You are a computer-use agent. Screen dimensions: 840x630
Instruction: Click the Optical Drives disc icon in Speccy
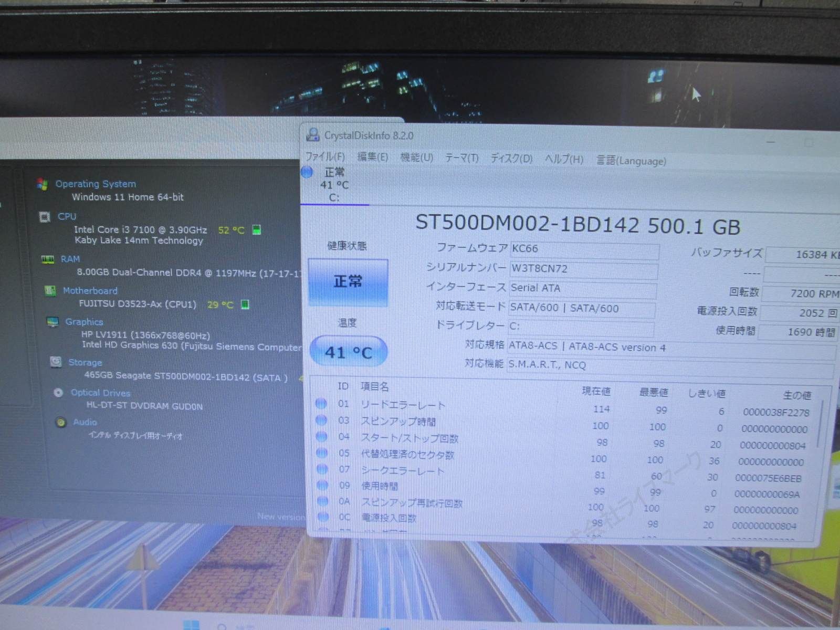[x=58, y=392]
